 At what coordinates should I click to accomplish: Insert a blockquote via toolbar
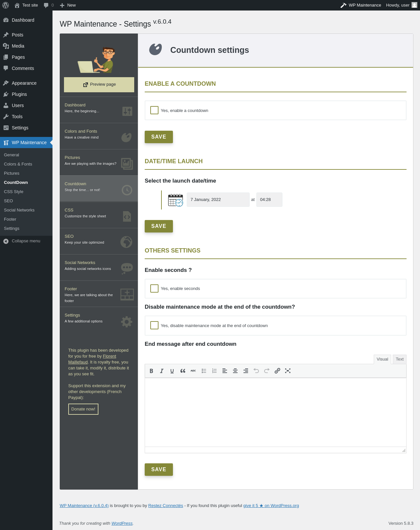(183, 371)
